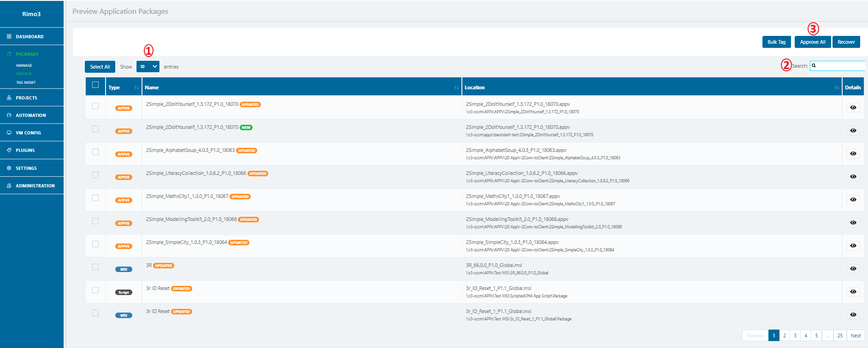Check the 2Simple_2DoItYourself NEW row checkbox
The height and width of the screenshot is (348, 868).
pos(95,129)
